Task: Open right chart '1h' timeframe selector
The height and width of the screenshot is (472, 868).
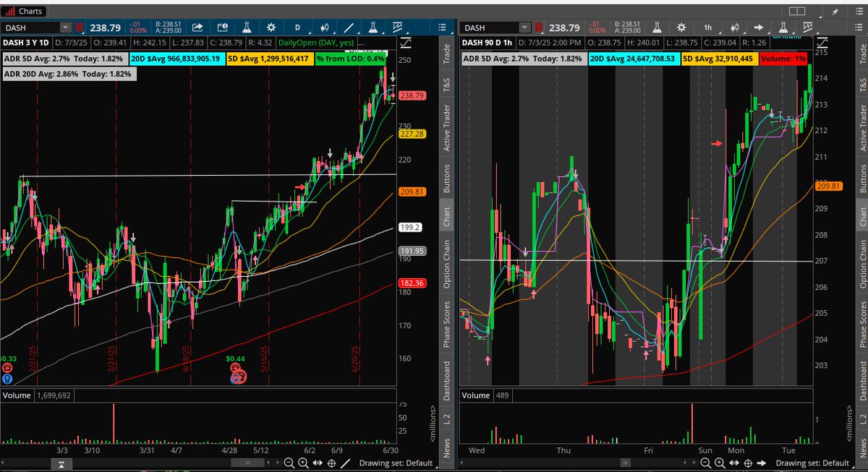Action: [709, 28]
